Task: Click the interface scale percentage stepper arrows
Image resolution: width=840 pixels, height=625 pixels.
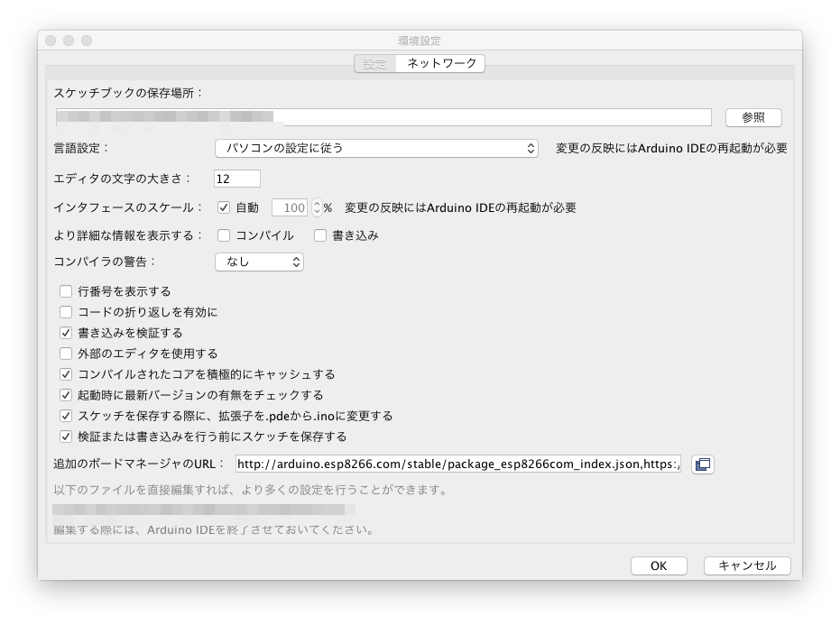Action: [x=317, y=207]
